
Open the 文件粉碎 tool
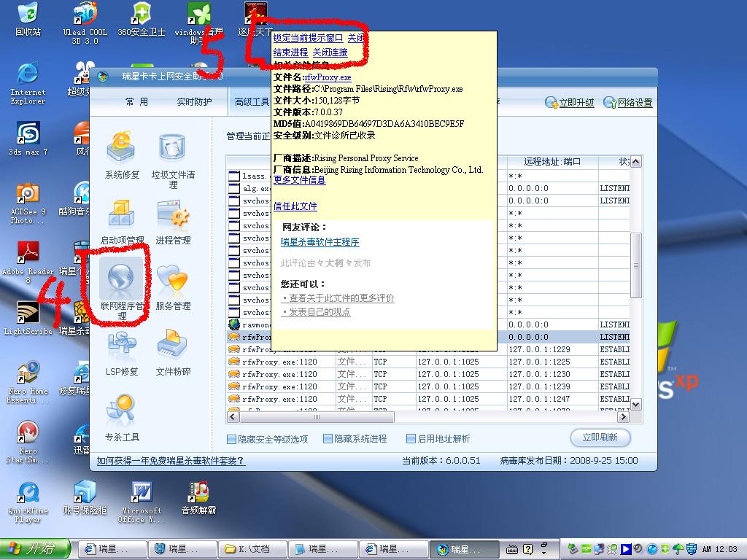click(173, 352)
